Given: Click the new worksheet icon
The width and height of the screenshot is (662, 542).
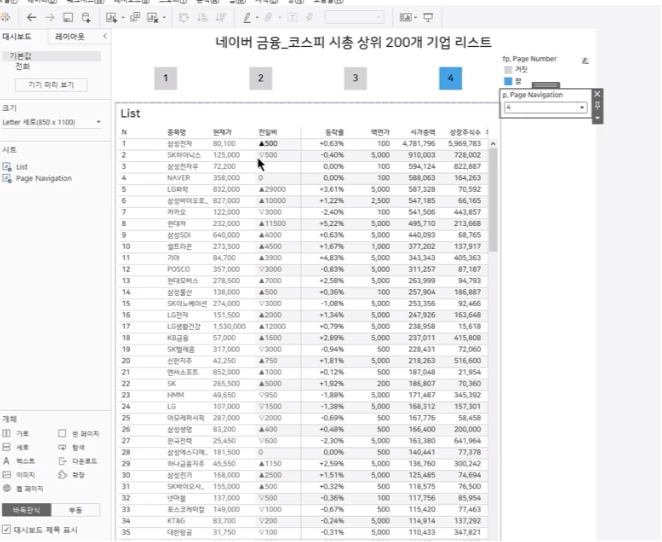Looking at the screenshot, I should 111,17.
